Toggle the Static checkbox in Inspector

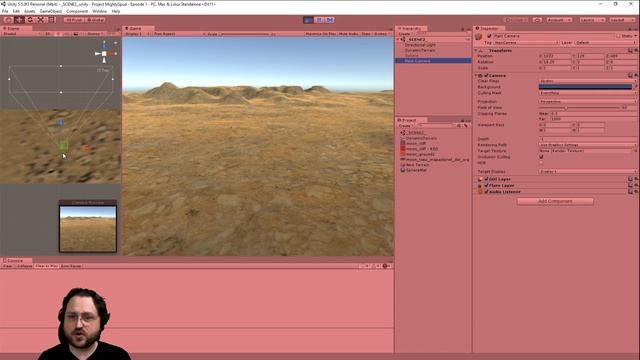[618, 36]
